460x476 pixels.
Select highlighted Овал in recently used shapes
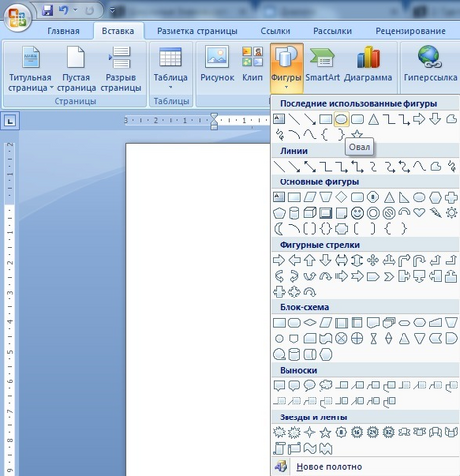(x=341, y=119)
